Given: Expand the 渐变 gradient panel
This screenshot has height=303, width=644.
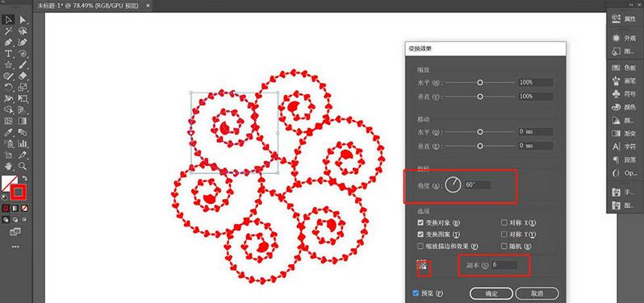Looking at the screenshot, I should point(624,133).
